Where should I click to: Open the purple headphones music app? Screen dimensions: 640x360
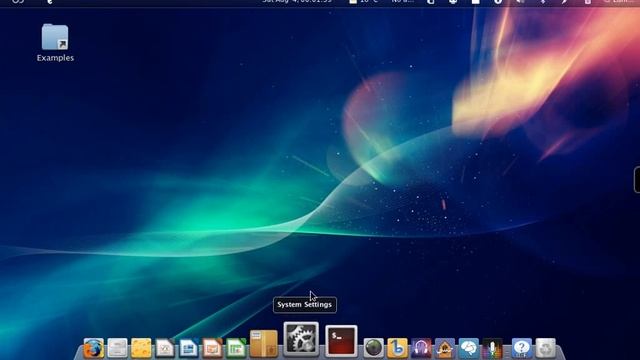421,348
